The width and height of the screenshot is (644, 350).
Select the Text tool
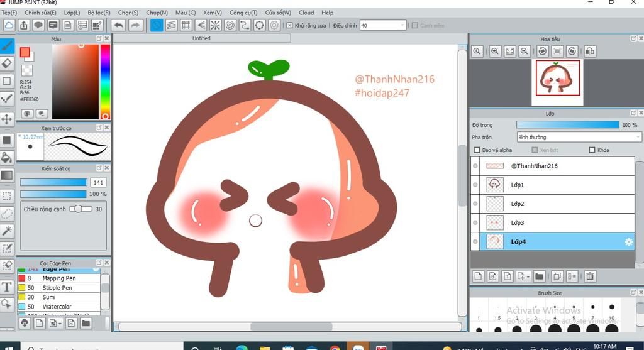[x=7, y=287]
